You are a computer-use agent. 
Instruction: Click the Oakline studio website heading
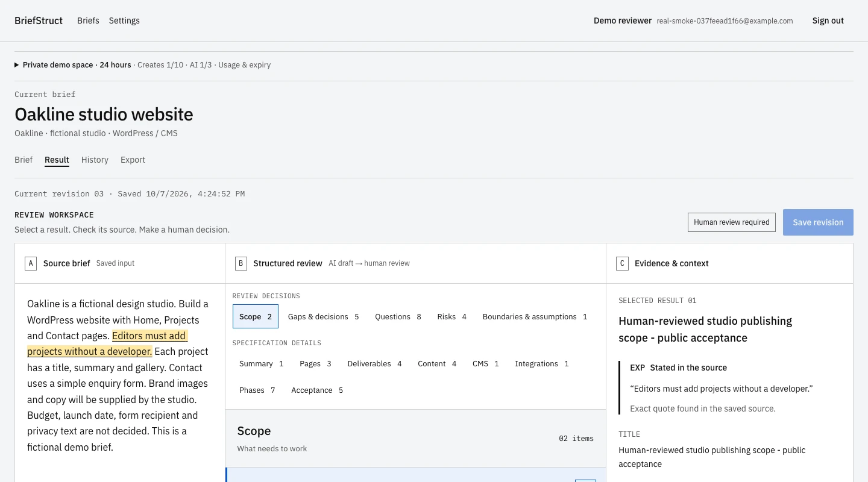pos(104,114)
